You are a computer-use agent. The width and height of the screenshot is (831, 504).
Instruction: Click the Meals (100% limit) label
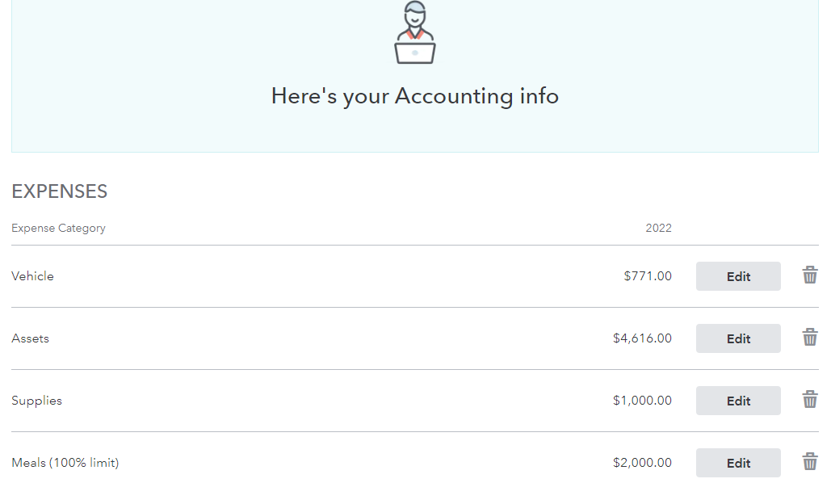point(65,463)
